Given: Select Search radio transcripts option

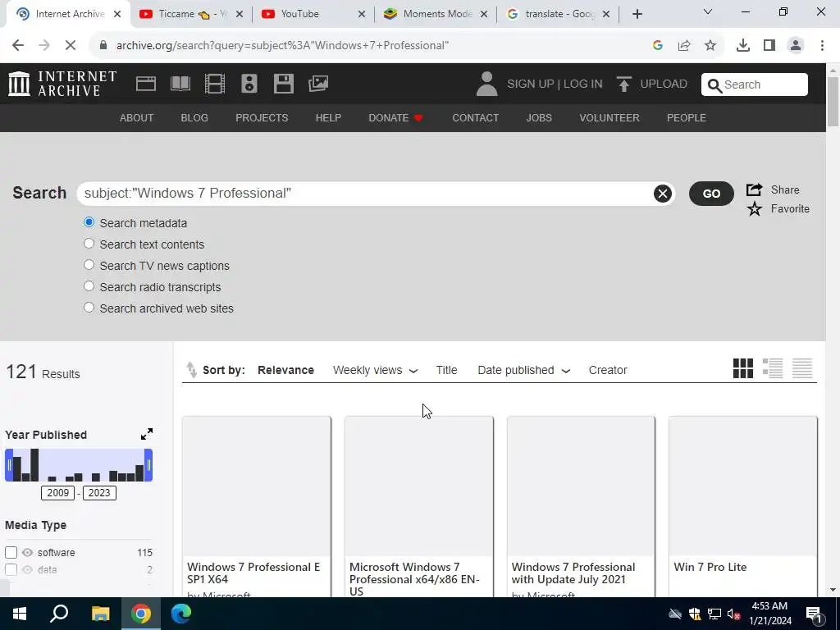Looking at the screenshot, I should point(89,286).
